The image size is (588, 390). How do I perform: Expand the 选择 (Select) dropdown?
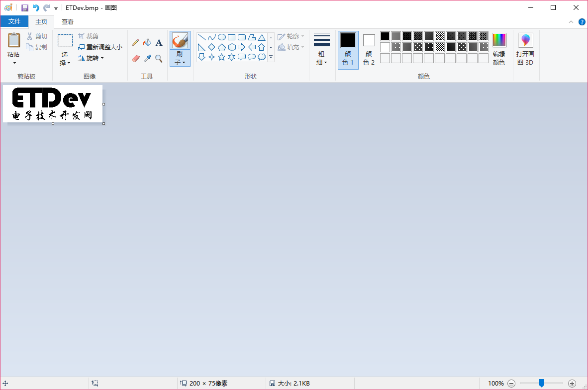[65, 59]
